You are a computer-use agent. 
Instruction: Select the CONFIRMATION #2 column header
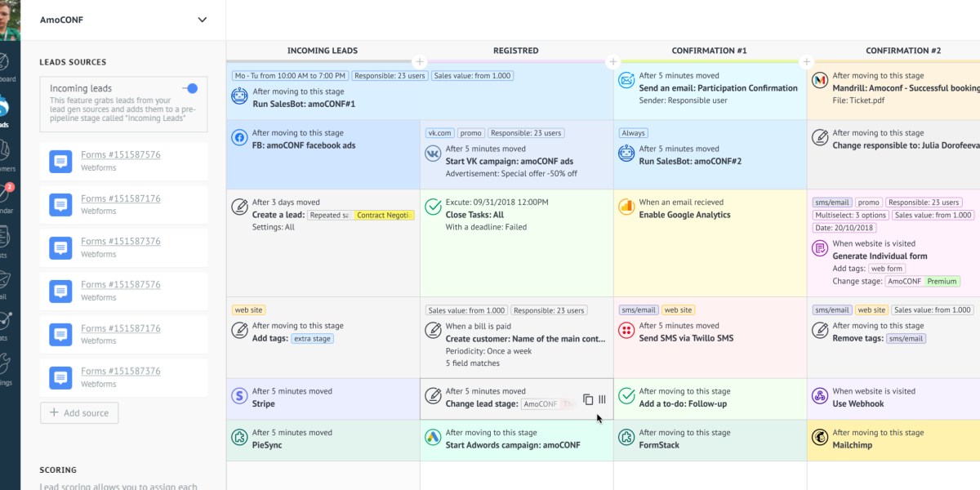[x=903, y=51]
